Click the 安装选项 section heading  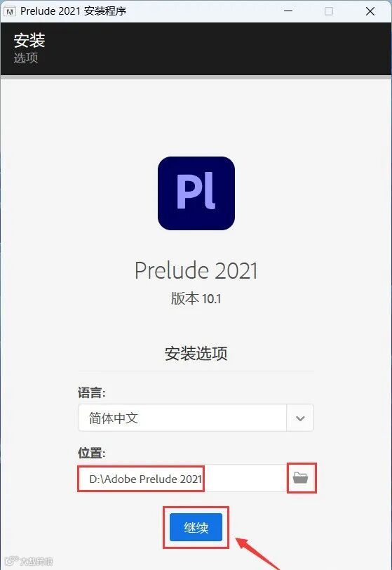pyautogui.click(x=196, y=353)
